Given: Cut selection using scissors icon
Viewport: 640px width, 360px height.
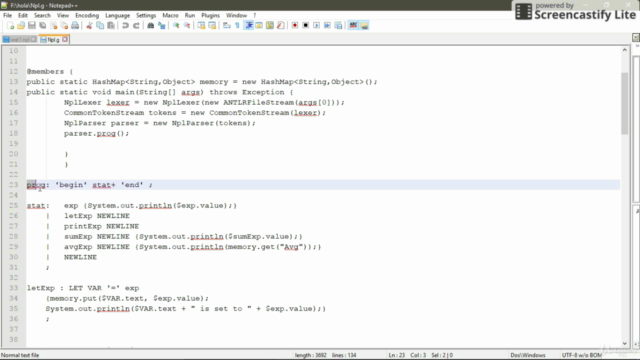Looking at the screenshot, I should coord(89,26).
